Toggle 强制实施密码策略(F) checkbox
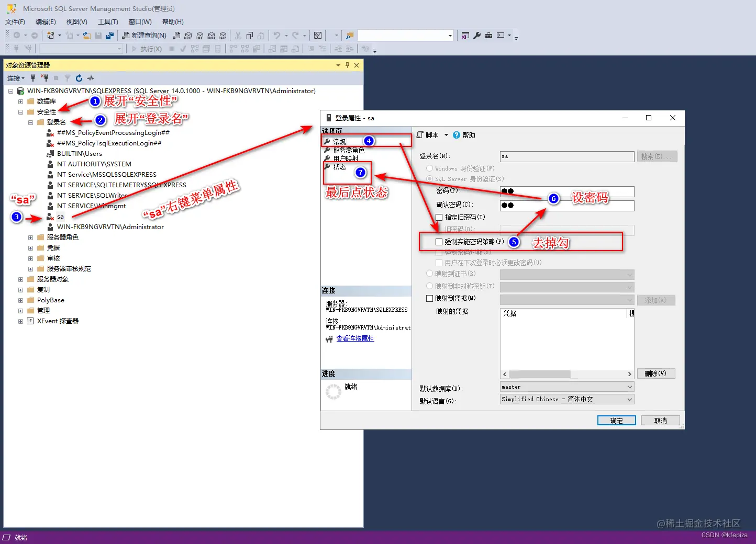 pyautogui.click(x=439, y=242)
